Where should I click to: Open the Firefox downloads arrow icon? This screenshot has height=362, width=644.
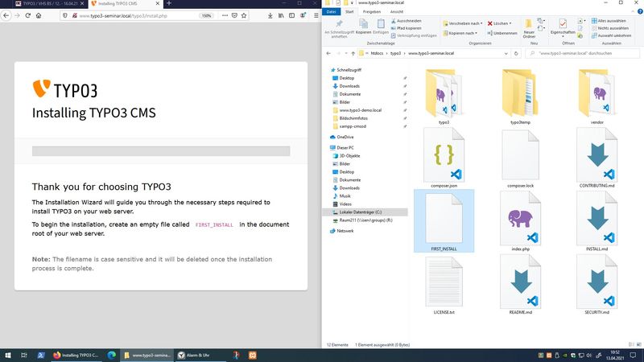pyautogui.click(x=268, y=15)
